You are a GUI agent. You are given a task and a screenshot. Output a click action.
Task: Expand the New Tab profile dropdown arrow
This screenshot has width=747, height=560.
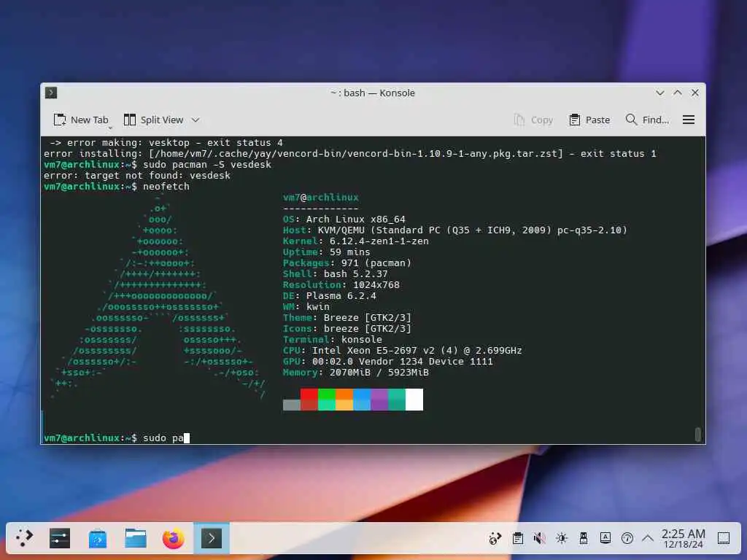[x=110, y=128]
